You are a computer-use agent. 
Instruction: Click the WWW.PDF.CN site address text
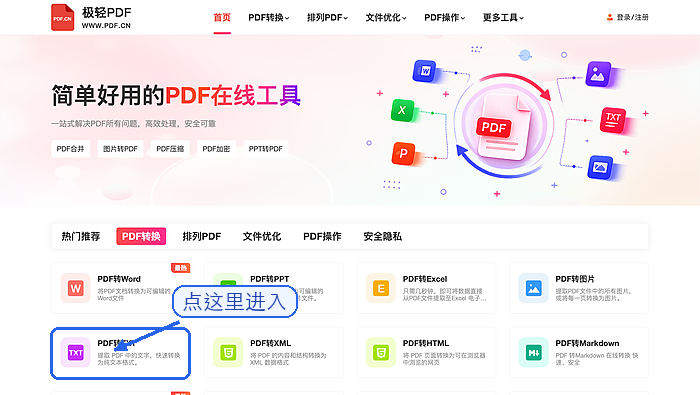tap(106, 26)
